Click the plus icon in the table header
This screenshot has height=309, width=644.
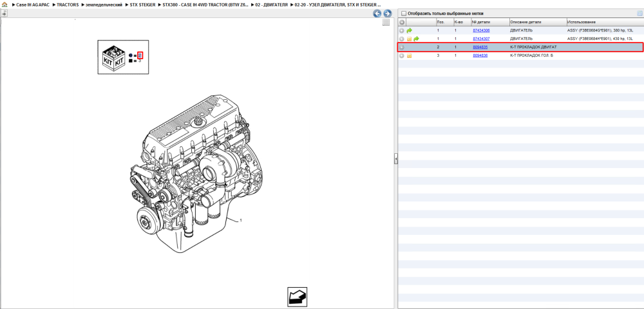pos(402,22)
